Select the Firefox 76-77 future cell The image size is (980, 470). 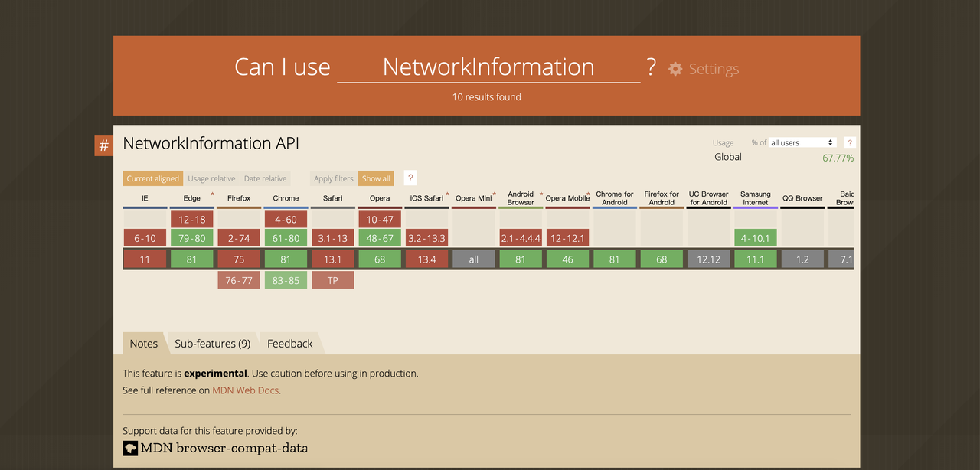point(239,280)
